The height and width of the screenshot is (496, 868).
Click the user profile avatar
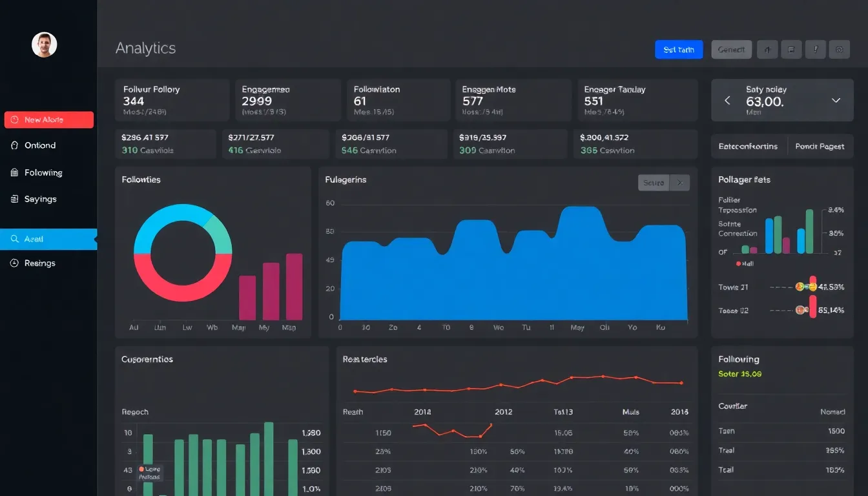click(x=44, y=45)
